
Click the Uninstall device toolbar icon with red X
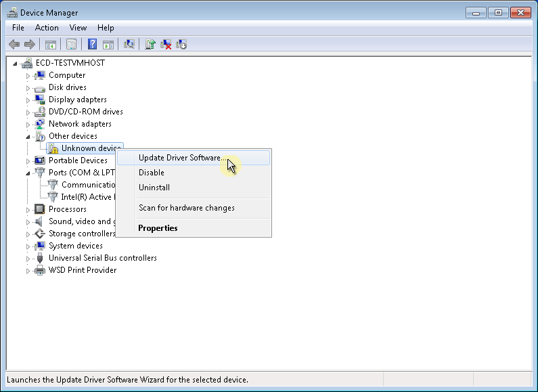pyautogui.click(x=166, y=44)
